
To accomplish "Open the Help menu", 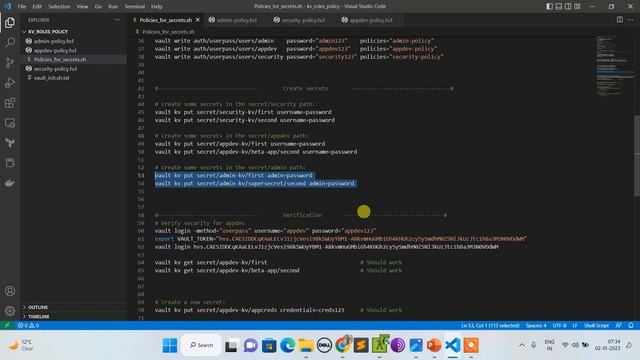I will point(157,7).
